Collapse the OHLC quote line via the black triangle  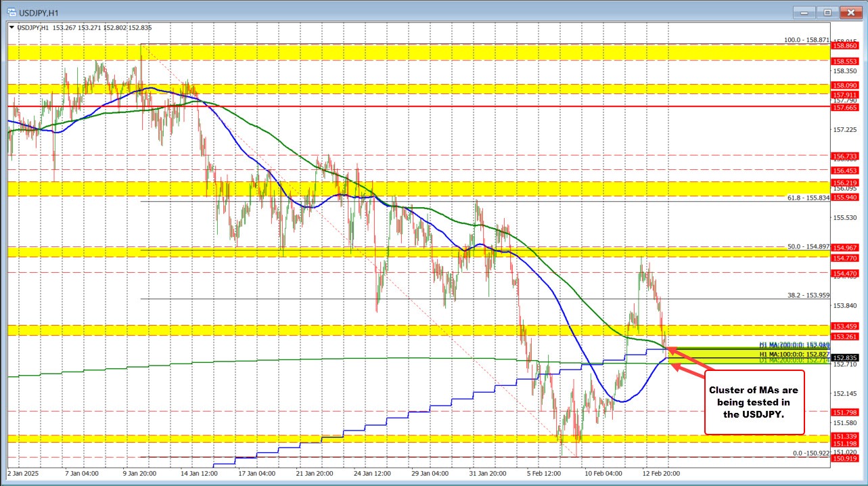[12, 28]
